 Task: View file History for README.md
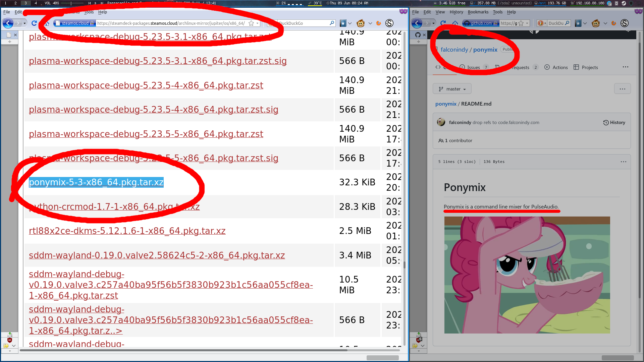click(614, 122)
